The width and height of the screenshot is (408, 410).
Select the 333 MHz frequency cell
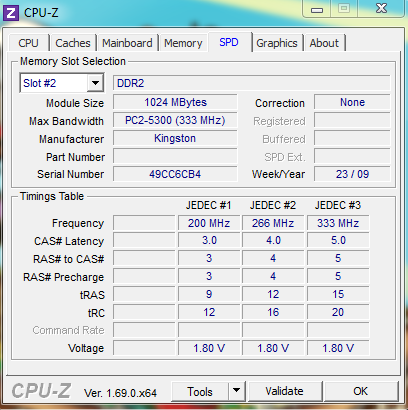pyautogui.click(x=338, y=223)
